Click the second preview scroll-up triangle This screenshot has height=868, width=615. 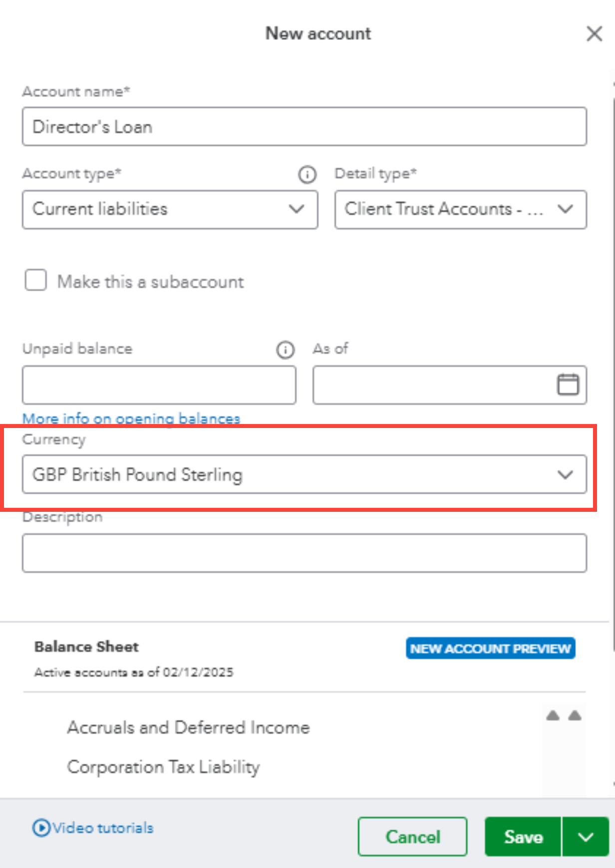point(575,715)
